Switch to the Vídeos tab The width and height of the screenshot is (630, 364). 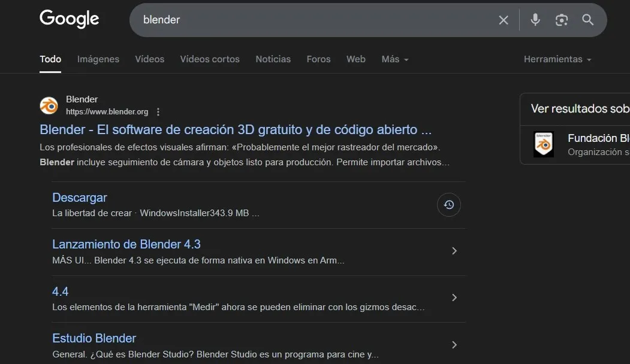149,59
